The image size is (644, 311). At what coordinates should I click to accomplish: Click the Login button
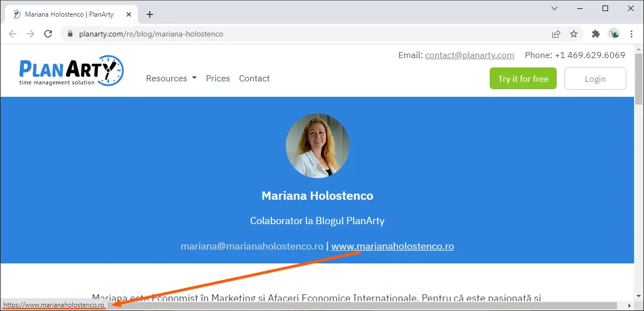595,79
